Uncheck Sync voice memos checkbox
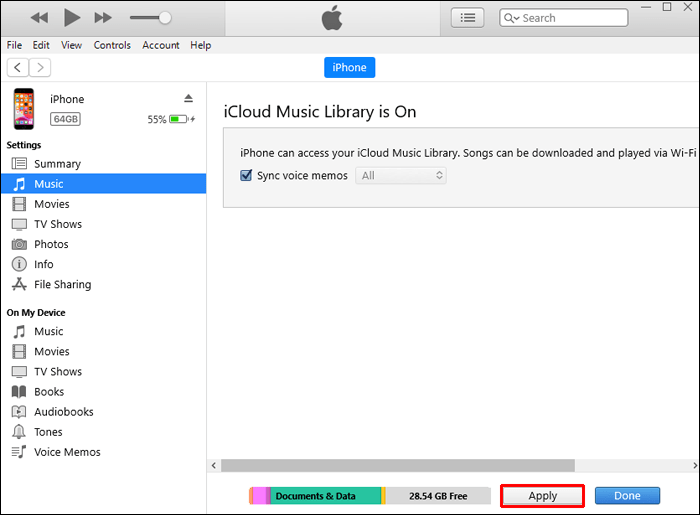Viewport: 700px width, 515px height. pos(246,175)
